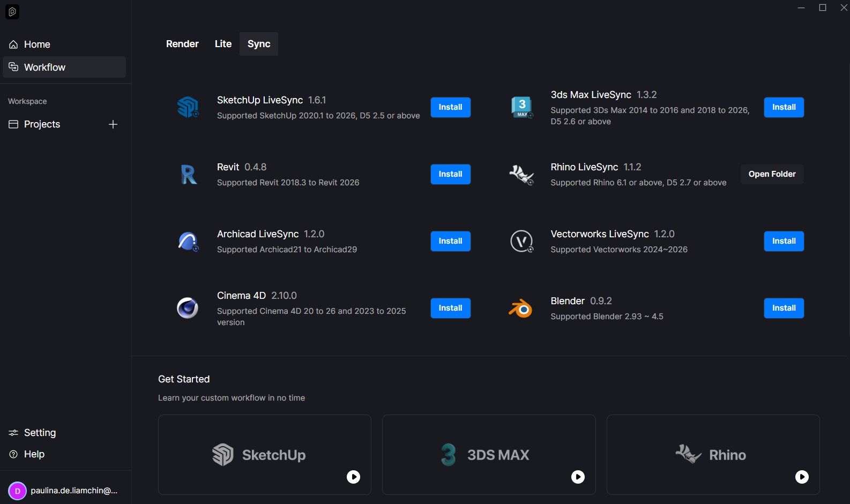The image size is (850, 504).
Task: Click the Vectorworks LiveSync icon
Action: coord(521,242)
